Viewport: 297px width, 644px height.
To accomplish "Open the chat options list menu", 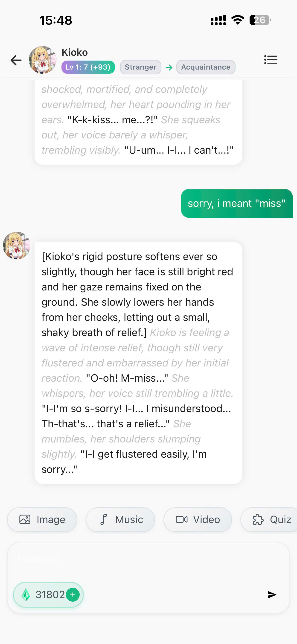I will pos(271,60).
